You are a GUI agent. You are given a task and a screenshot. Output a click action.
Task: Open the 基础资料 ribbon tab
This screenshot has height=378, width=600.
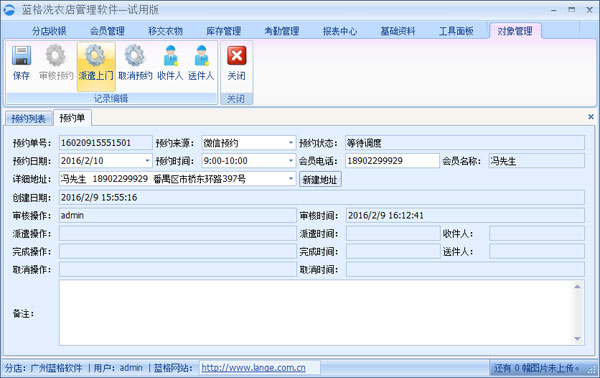pyautogui.click(x=398, y=31)
